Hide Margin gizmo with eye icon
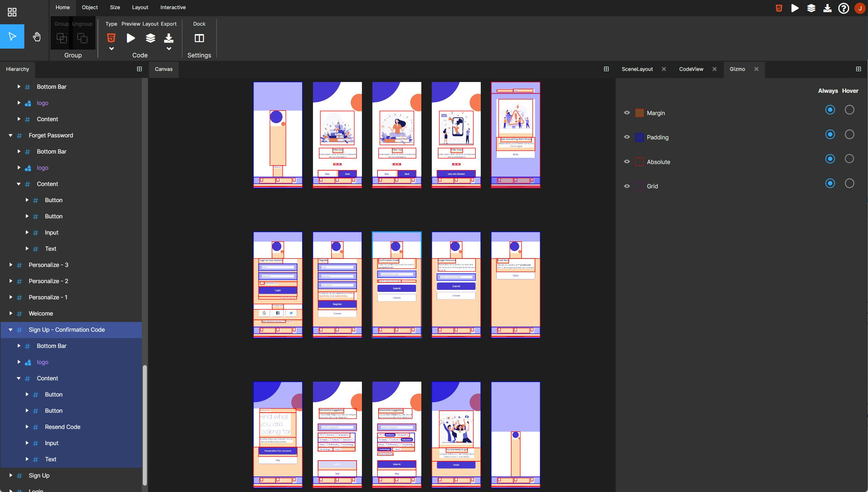This screenshot has height=492, width=868. (627, 113)
